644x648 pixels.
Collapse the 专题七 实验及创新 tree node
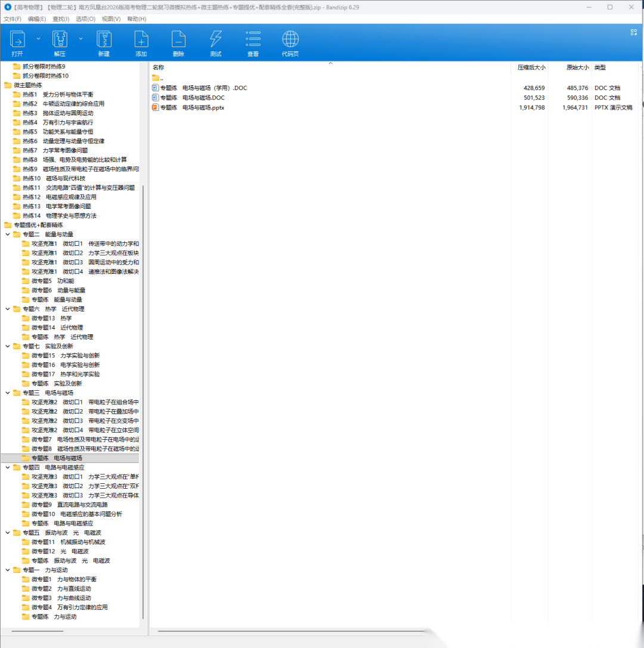pyautogui.click(x=8, y=346)
